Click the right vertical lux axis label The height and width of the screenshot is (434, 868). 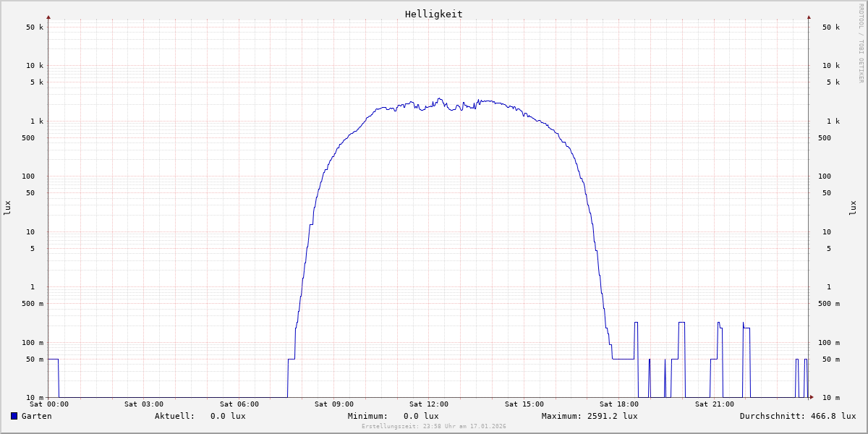[854, 208]
